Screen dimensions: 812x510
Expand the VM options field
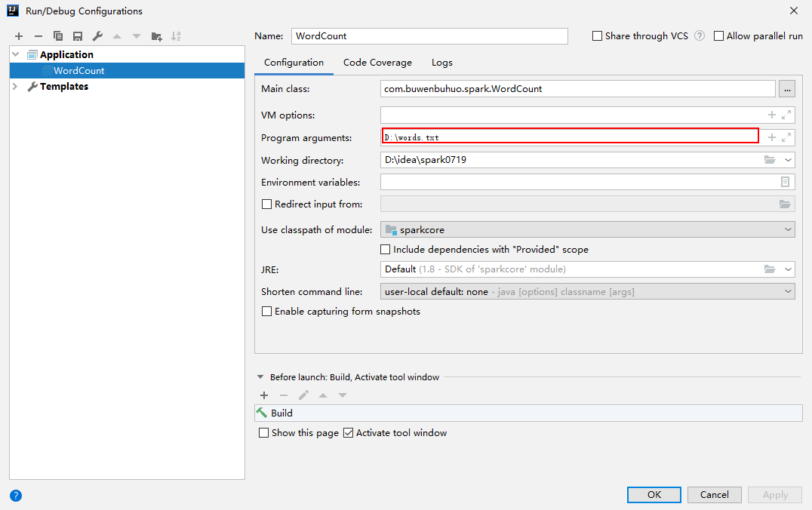click(x=786, y=115)
